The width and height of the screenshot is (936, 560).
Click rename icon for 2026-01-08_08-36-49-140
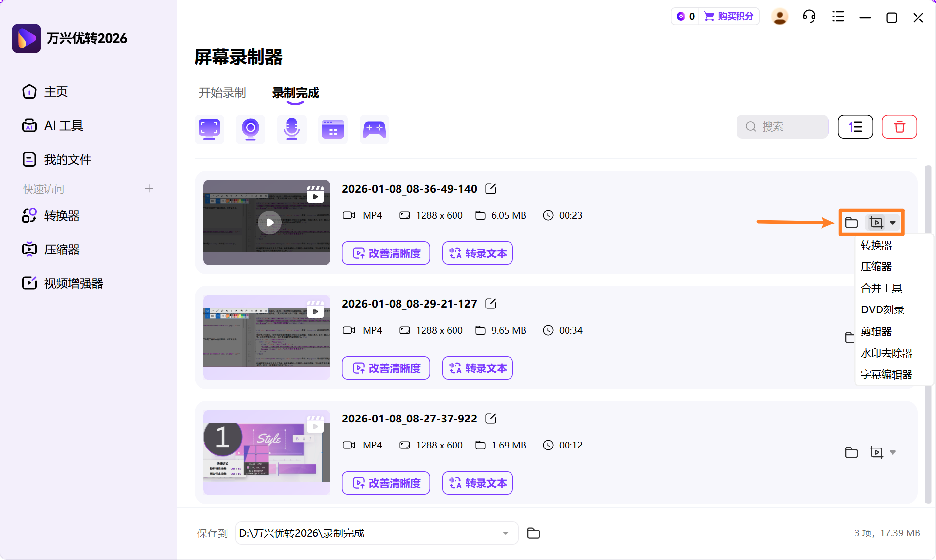490,188
